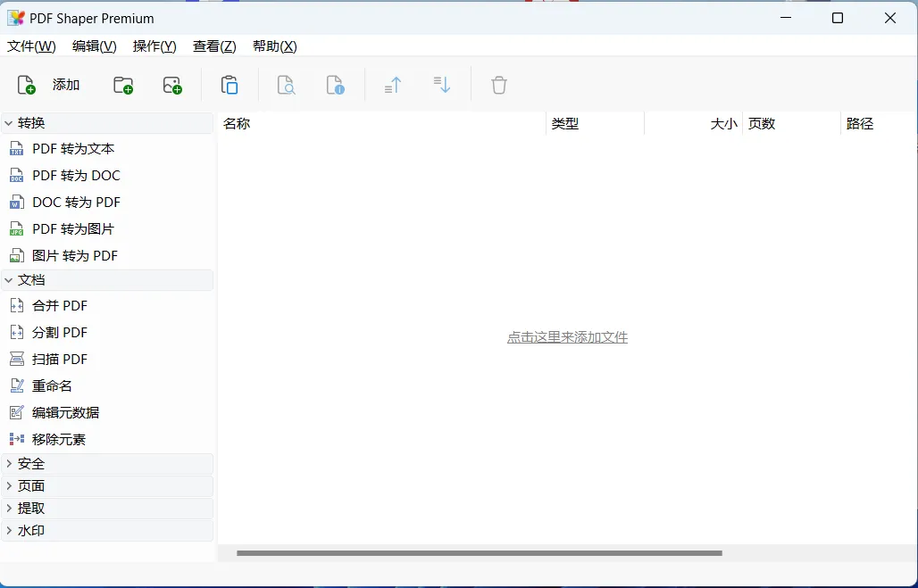Viewport: 918px width, 588px height.
Task: Click the Add file icon in toolbar
Action: tap(27, 85)
